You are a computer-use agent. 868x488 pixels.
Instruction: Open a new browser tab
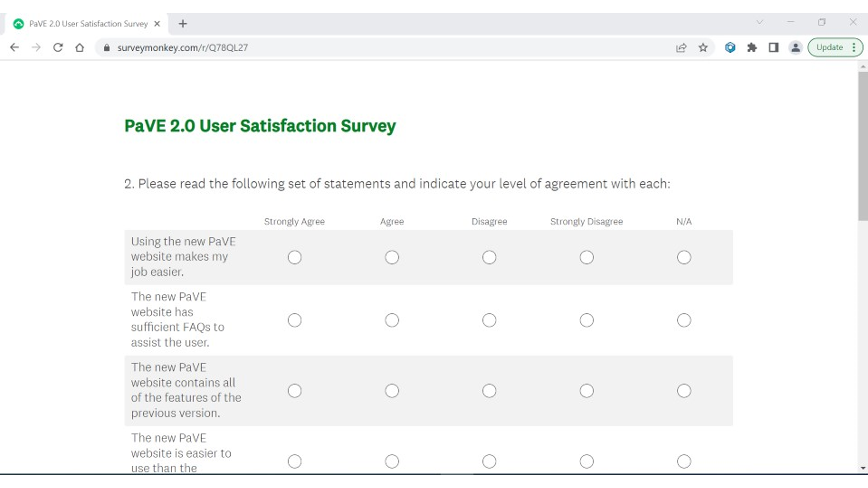click(x=183, y=24)
